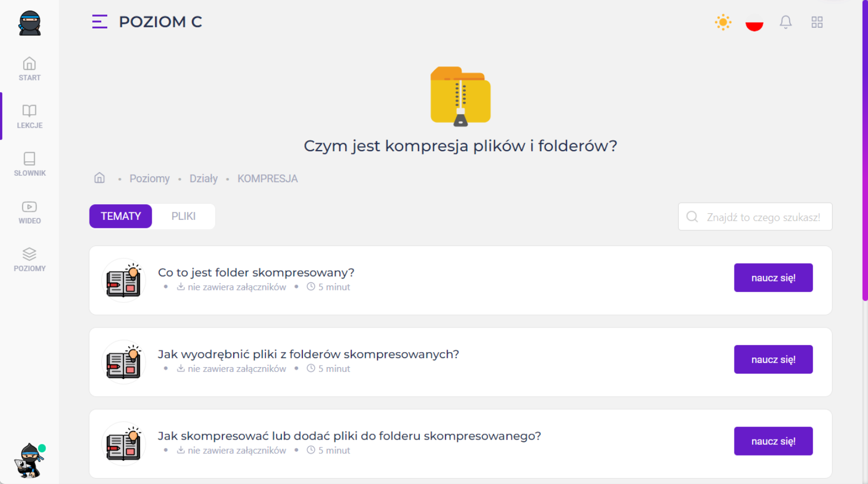Image resolution: width=868 pixels, height=484 pixels.
Task: Select the TEMATY tab
Action: tap(121, 216)
